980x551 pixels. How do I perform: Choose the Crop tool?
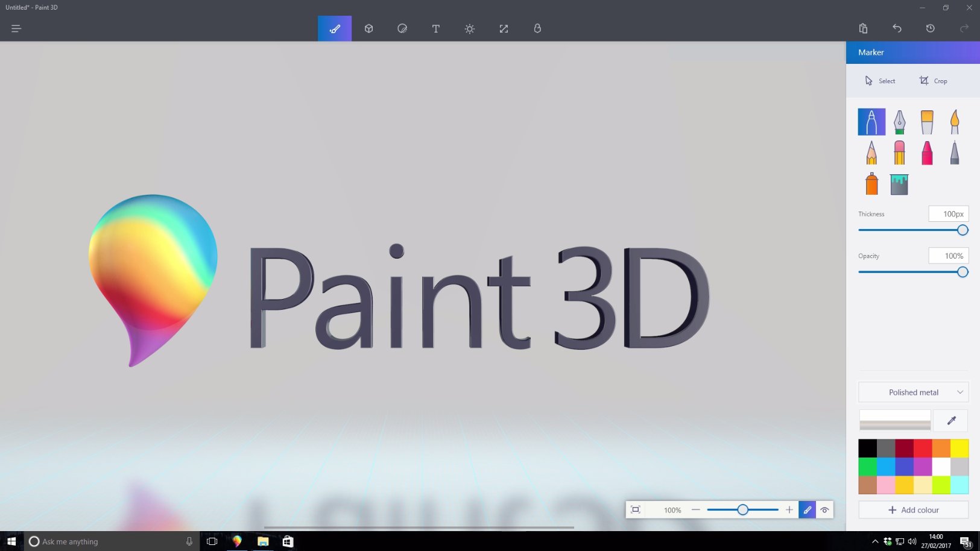click(x=933, y=81)
